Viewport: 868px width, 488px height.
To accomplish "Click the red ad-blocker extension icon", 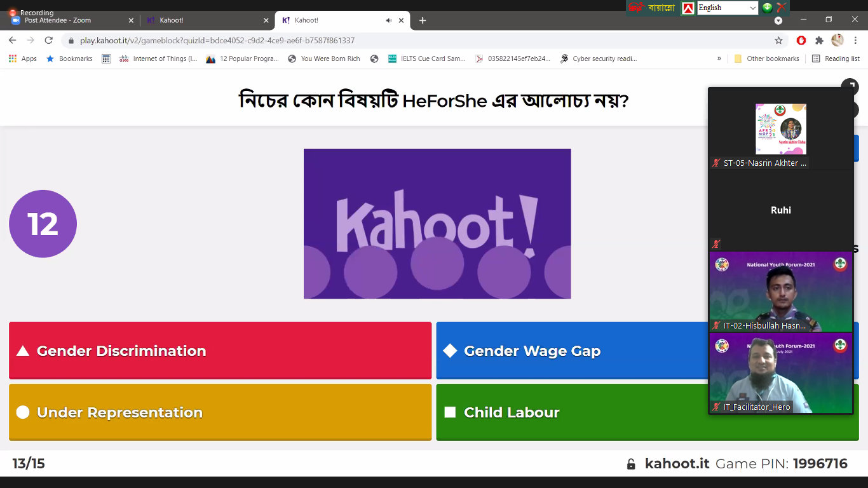I will [x=801, y=40].
